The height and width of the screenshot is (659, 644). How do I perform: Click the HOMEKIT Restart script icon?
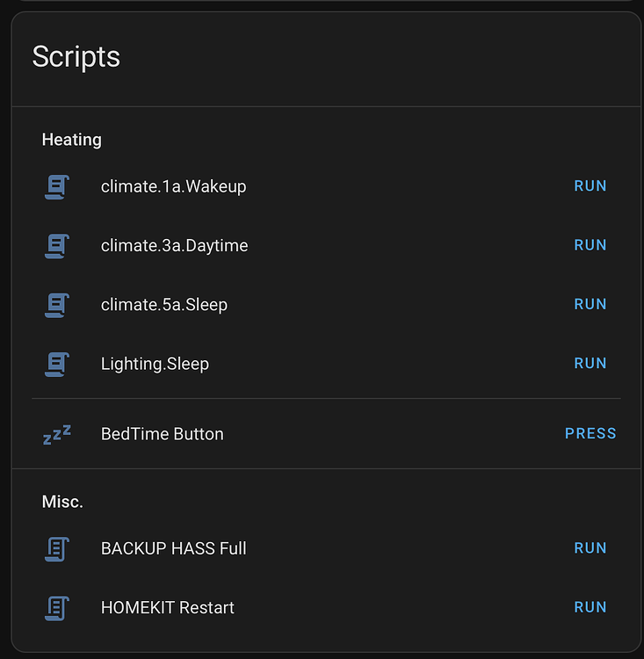pyautogui.click(x=57, y=607)
